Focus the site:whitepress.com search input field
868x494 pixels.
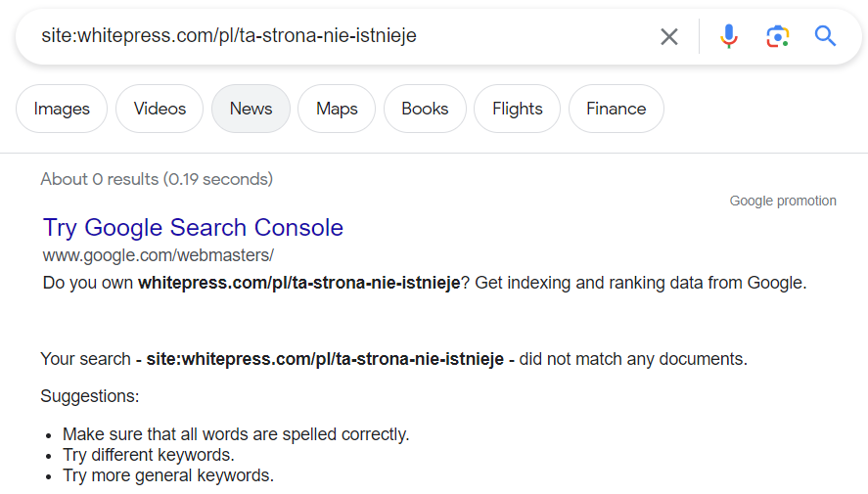pos(343,36)
